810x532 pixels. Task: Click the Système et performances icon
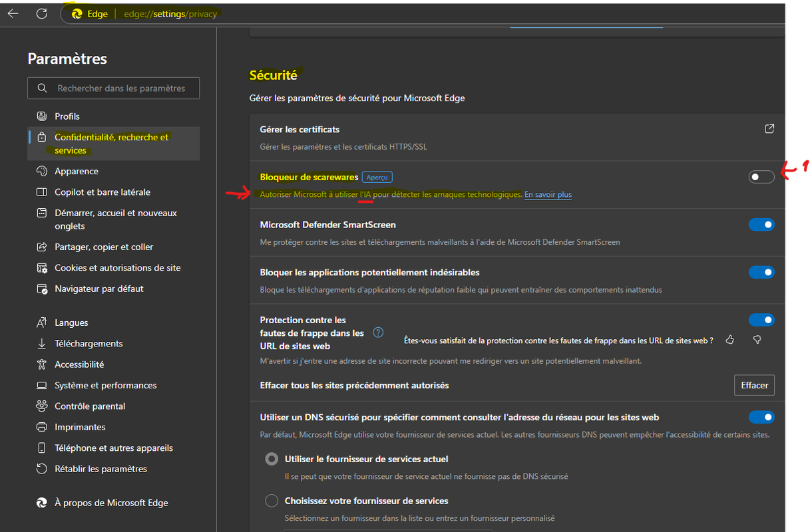click(x=42, y=385)
